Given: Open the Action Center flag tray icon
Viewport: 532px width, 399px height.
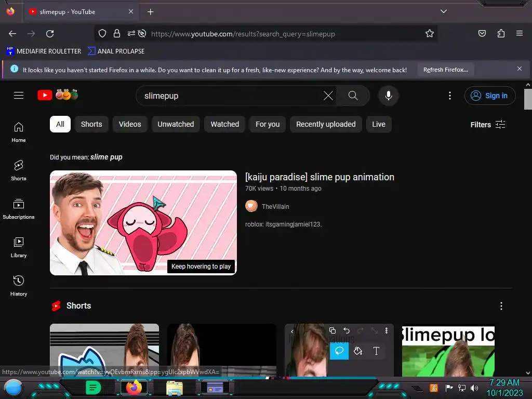Looking at the screenshot, I should tap(449, 388).
